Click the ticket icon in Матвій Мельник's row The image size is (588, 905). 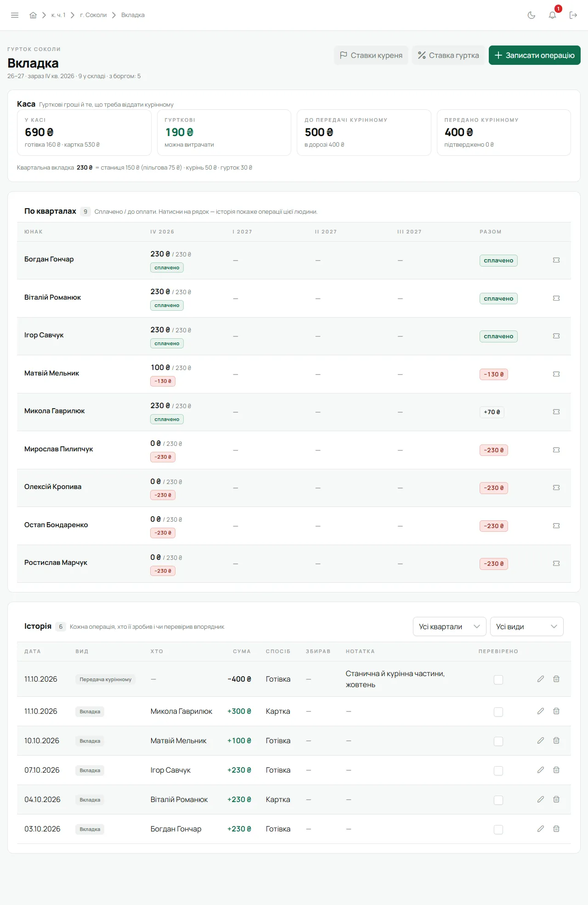click(x=556, y=374)
